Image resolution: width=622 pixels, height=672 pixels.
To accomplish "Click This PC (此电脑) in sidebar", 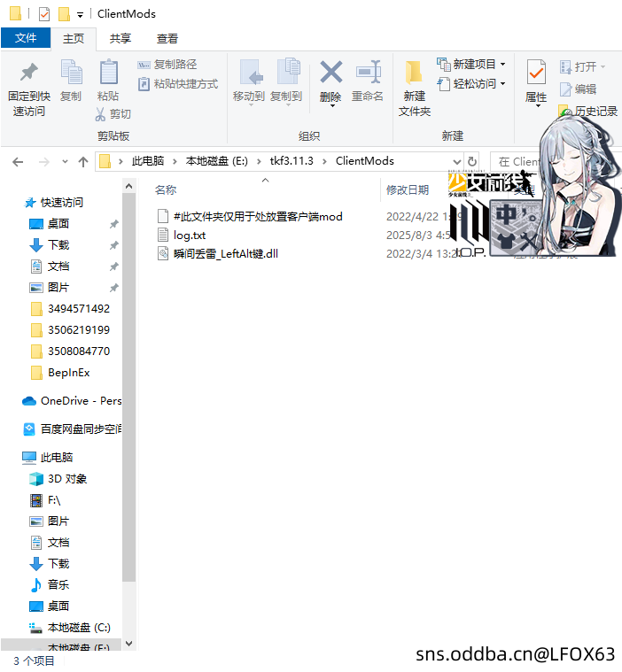I will click(56, 457).
